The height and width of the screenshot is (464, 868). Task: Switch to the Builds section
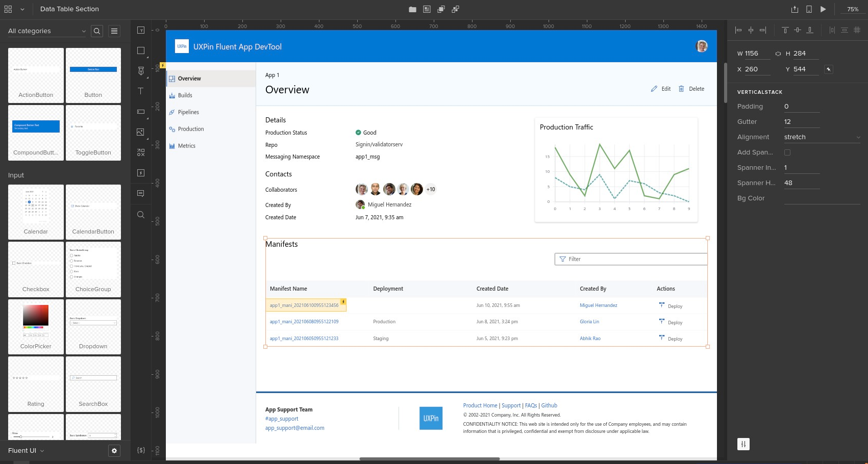184,95
